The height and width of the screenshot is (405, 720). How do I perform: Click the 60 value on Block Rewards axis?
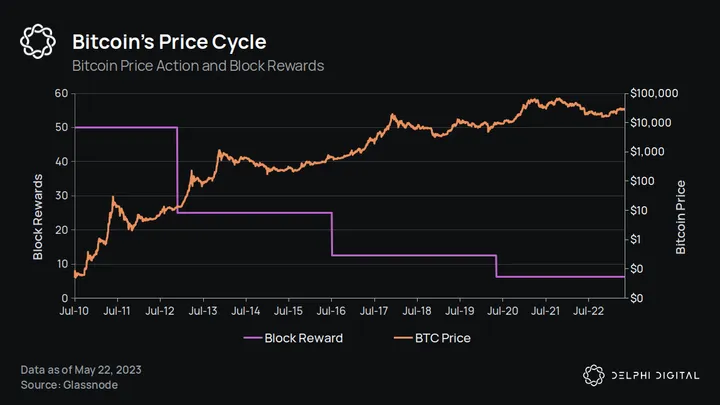61,94
